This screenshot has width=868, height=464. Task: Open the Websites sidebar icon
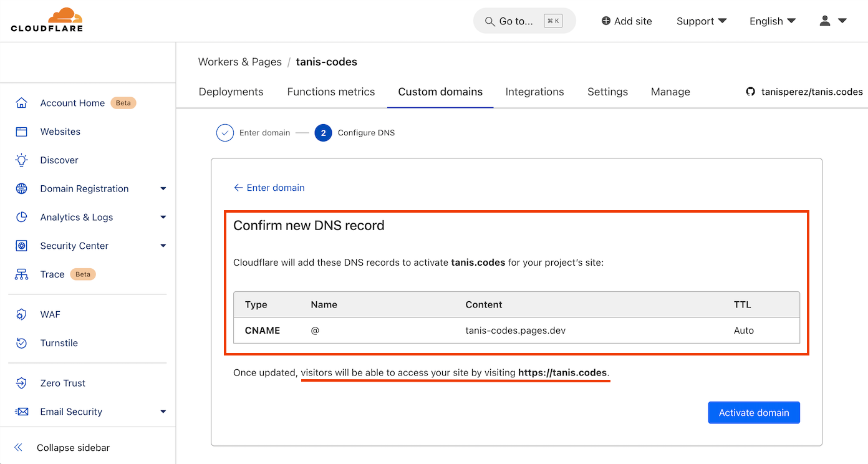21,131
